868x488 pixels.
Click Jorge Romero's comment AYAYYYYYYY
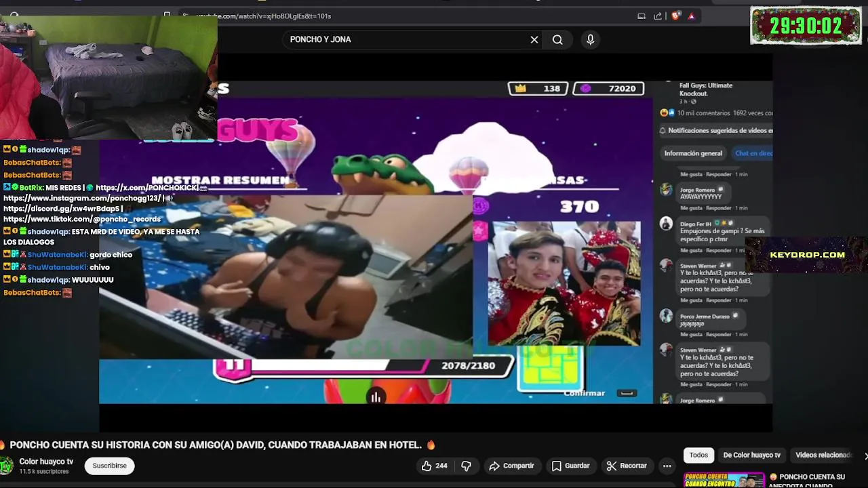(701, 197)
